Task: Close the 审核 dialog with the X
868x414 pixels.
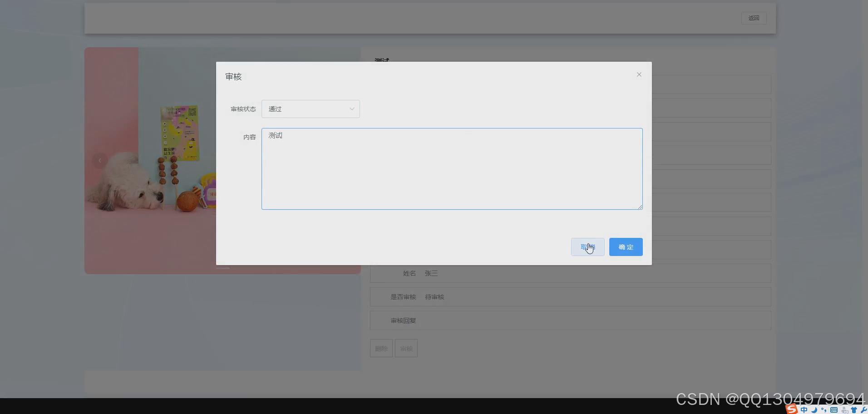Action: (x=638, y=74)
